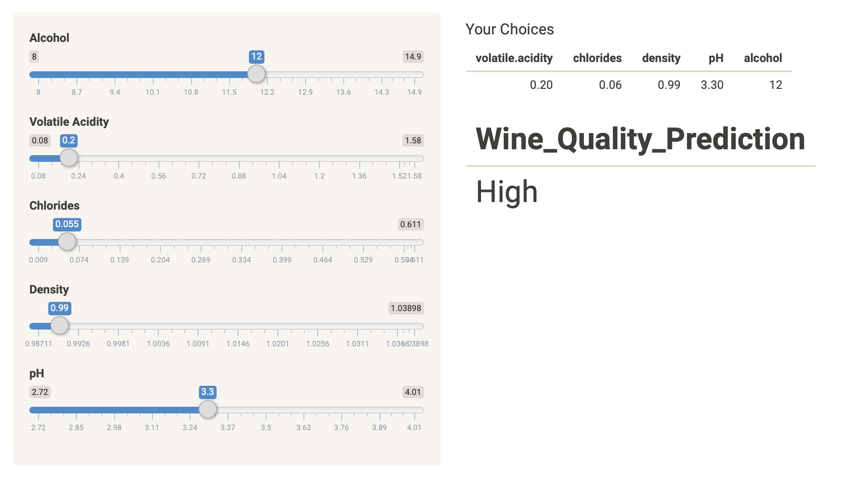Set Chlorides slider to the 0.269 tick

click(x=201, y=242)
